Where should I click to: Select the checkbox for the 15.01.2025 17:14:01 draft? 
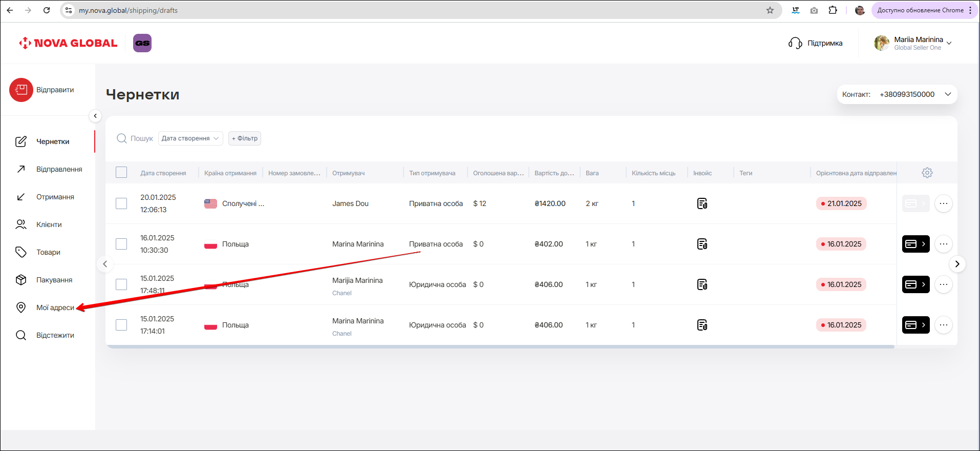[121, 325]
